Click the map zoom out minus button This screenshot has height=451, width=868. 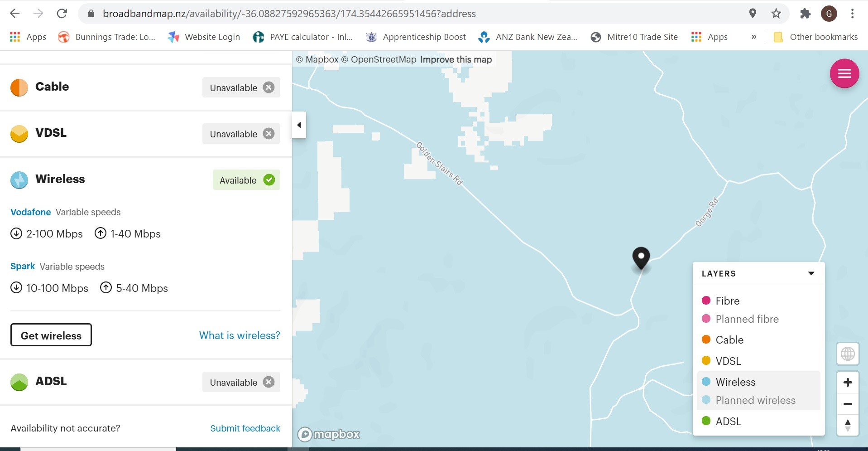coord(848,404)
